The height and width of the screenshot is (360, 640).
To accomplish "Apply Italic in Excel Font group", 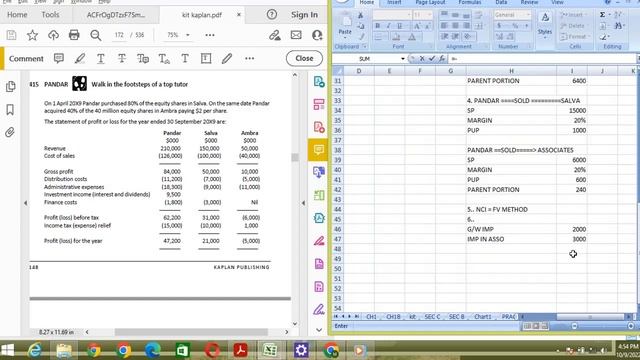I will [388, 26].
